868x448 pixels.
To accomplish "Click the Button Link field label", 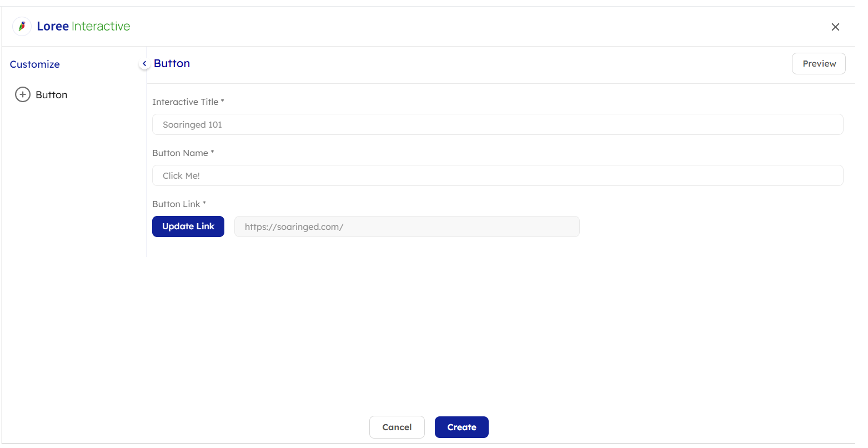I will 176,204.
